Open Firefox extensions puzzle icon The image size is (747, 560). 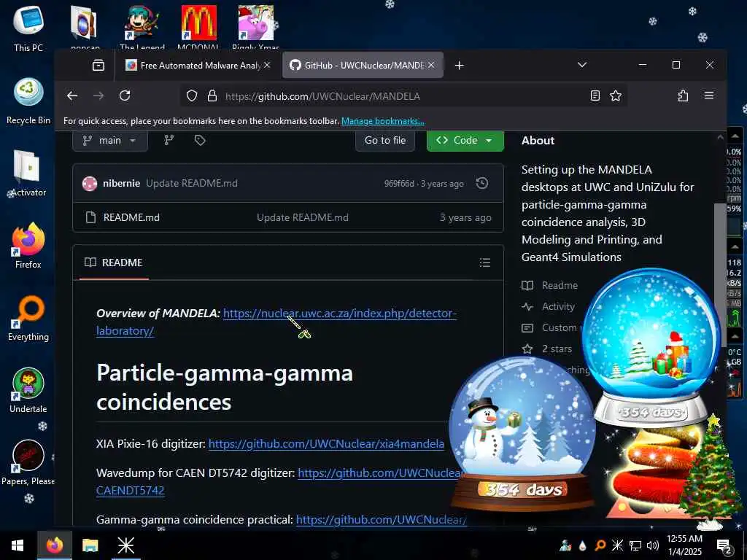[683, 96]
